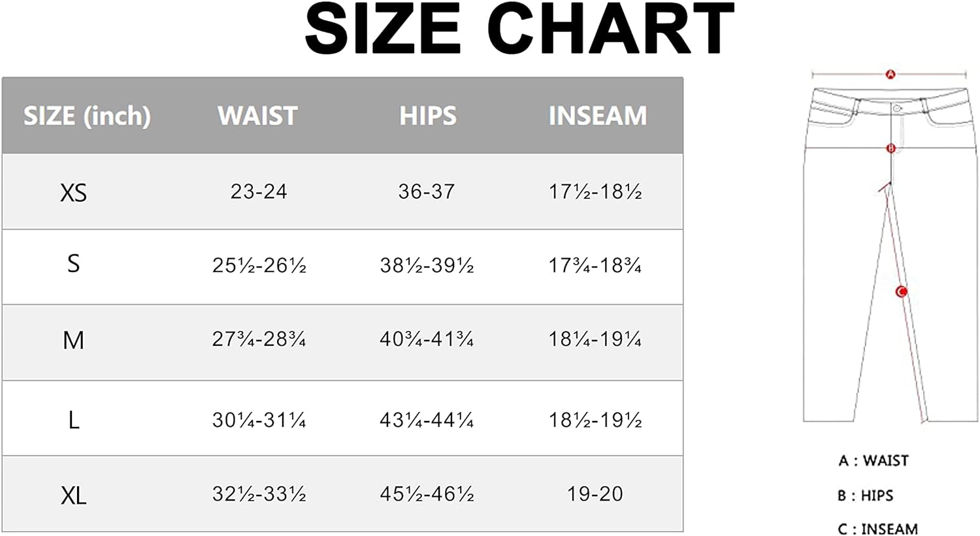Click the M size row label

pyautogui.click(x=73, y=340)
